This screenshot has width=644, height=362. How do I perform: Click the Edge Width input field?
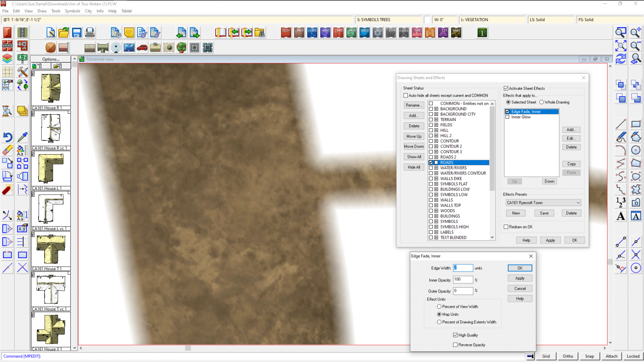click(x=463, y=268)
